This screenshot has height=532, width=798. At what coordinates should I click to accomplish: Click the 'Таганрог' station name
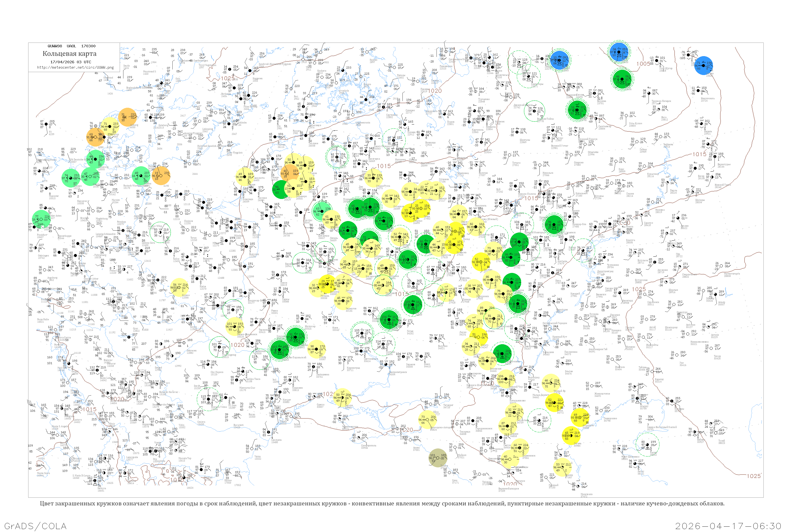[448, 405]
